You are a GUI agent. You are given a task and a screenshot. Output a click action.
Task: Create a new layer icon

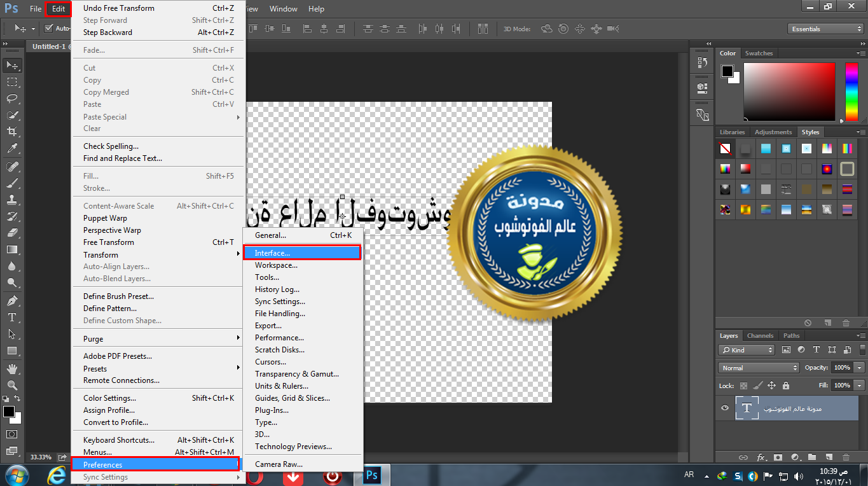click(829, 457)
